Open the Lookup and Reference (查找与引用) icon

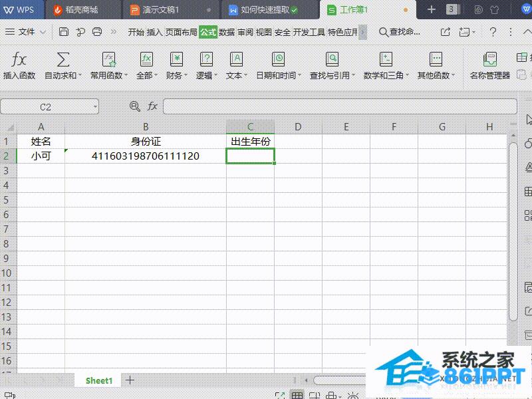[x=332, y=60]
